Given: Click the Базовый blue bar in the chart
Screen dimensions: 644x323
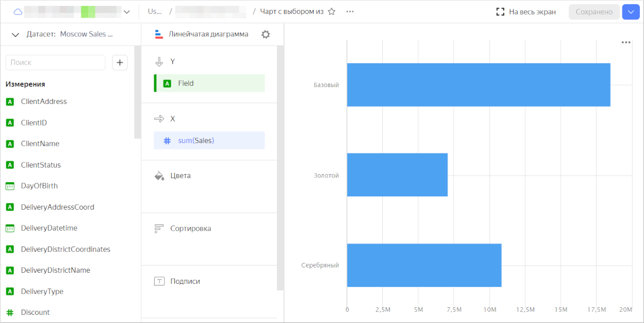Looking at the screenshot, I should (478, 85).
